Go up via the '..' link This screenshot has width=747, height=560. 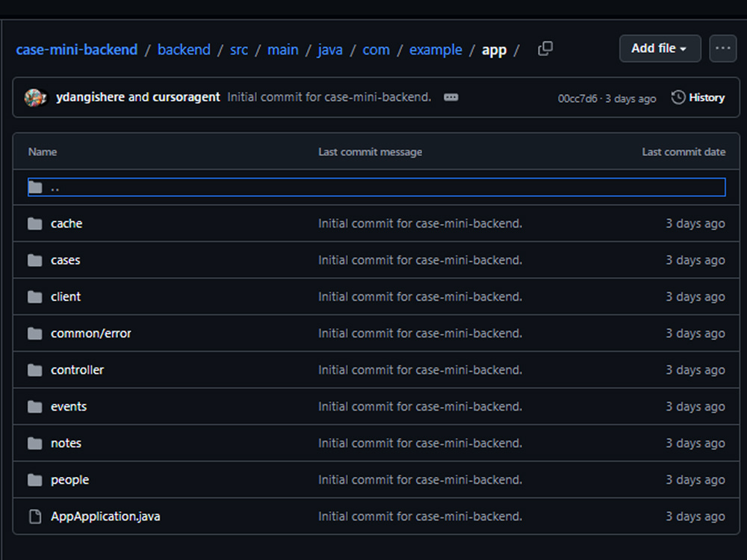tap(55, 187)
